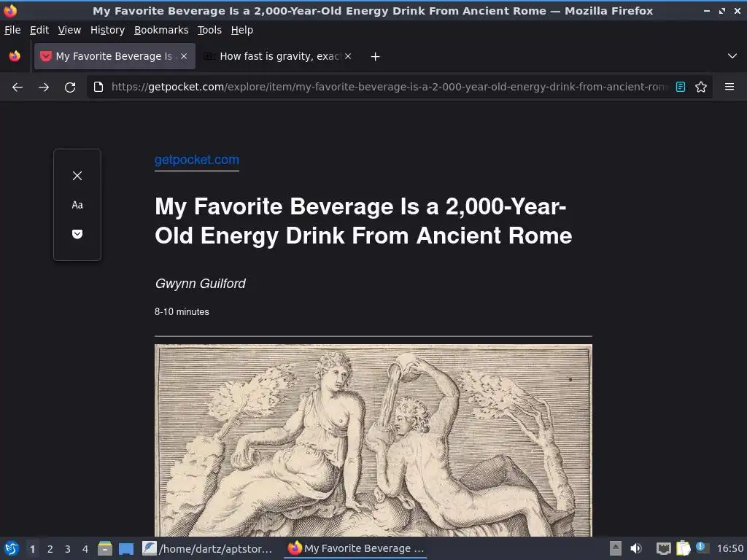747x560 pixels.
Task: Open the Tools menu
Action: tap(209, 30)
